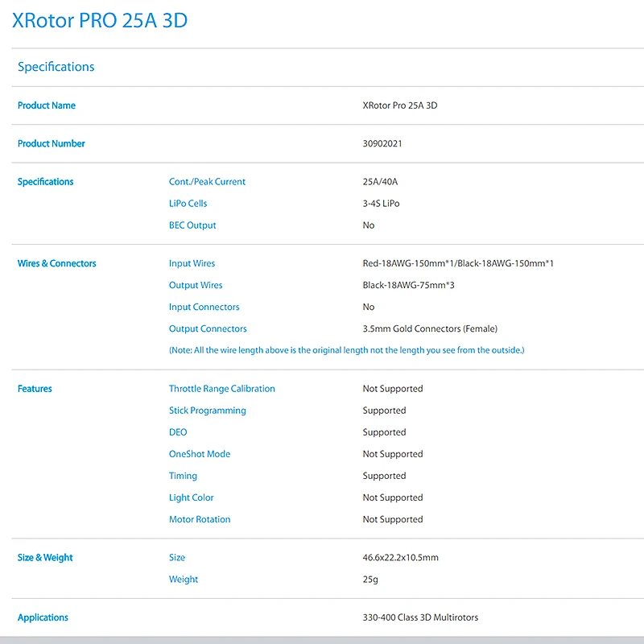
Task: Click the Cont./Peak Current label
Action: (207, 182)
